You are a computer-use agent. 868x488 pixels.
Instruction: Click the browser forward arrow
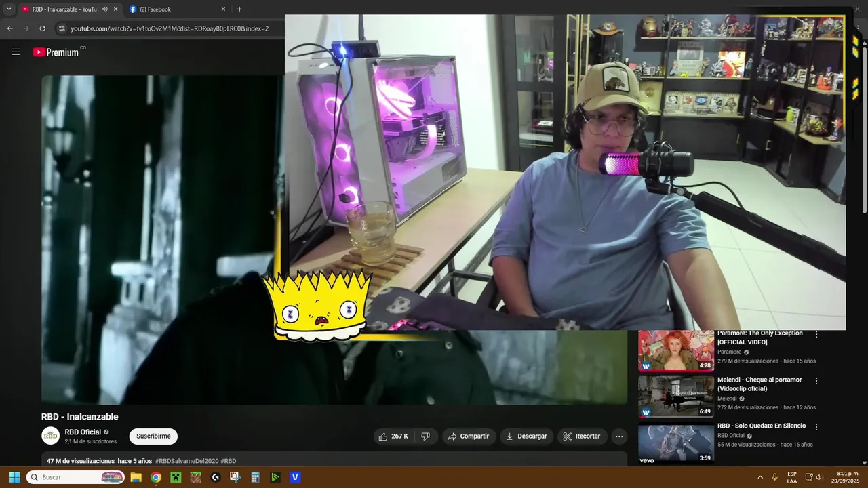click(x=26, y=28)
